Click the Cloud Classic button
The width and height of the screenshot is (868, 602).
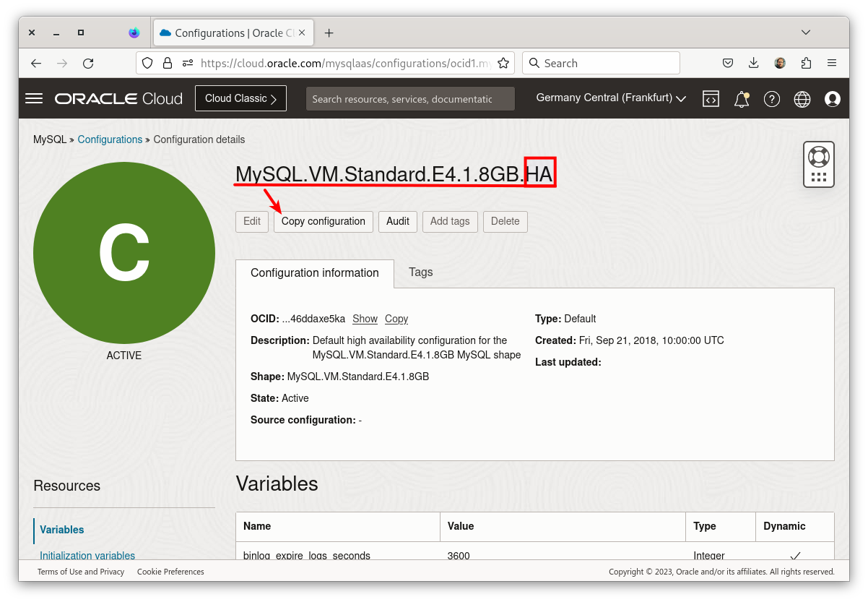240,98
